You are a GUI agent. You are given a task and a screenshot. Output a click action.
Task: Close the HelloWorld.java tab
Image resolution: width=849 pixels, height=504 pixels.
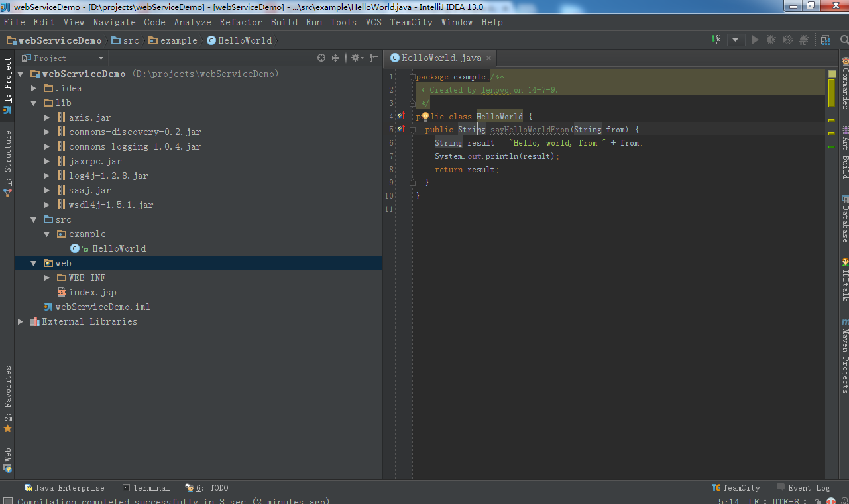(x=490, y=58)
